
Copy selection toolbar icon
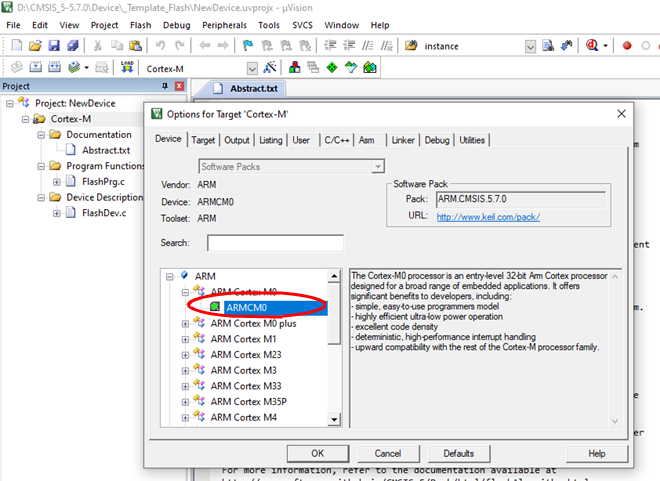117,45
